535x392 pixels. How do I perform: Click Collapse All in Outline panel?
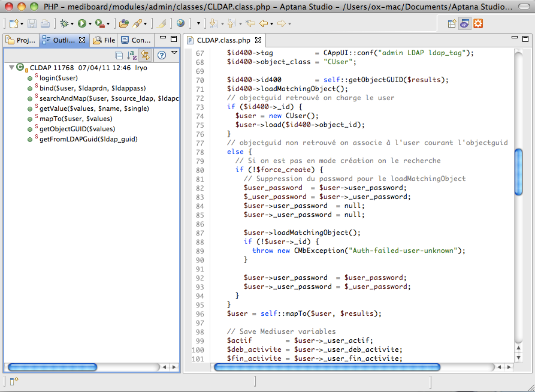click(119, 55)
